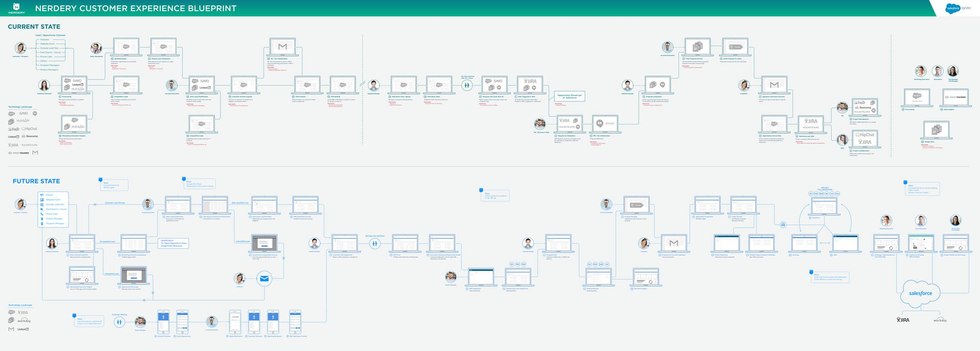The image size is (980, 351).
Task: Open the SAR Triggered in JIRA laptop
Action: click(530, 85)
